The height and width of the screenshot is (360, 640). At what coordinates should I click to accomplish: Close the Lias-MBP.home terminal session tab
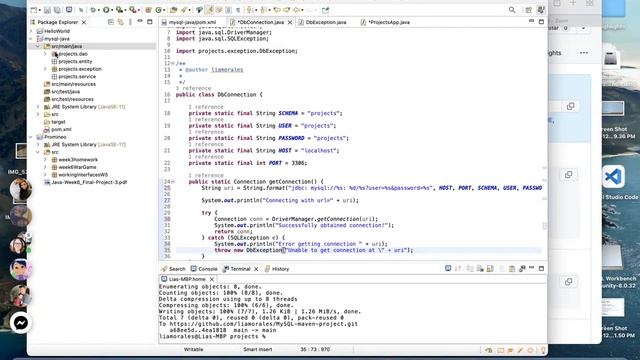pos(212,279)
